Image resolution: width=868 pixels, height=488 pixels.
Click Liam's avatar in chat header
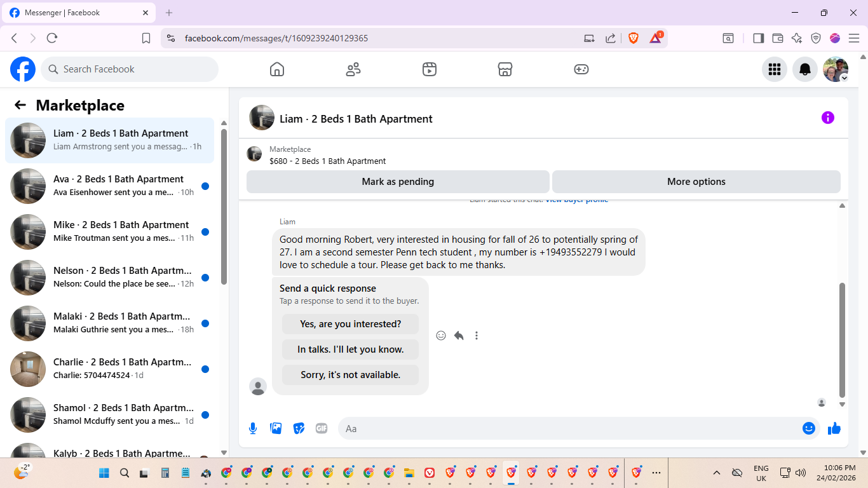tap(262, 118)
